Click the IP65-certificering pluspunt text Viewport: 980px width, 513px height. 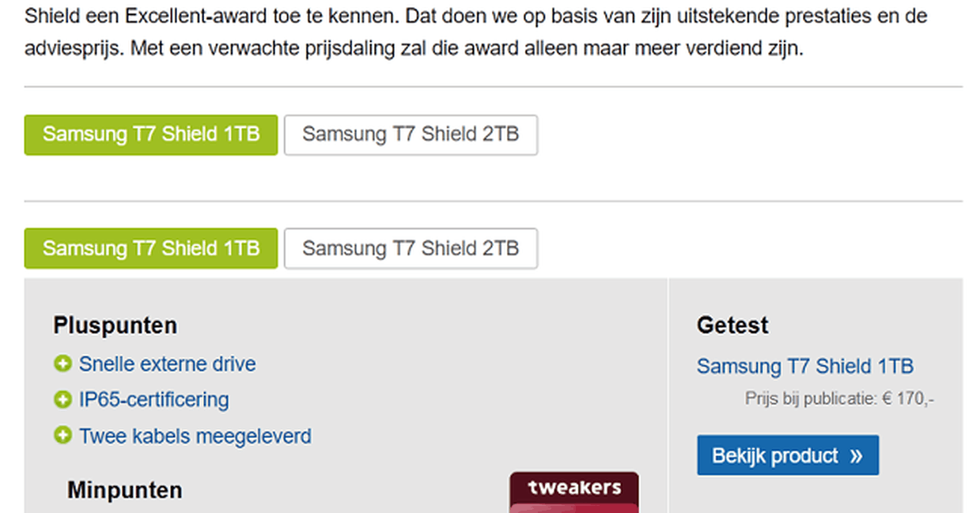point(153,400)
